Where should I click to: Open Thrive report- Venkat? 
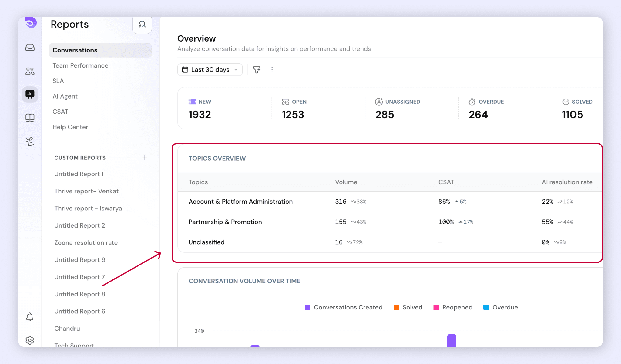click(86, 191)
